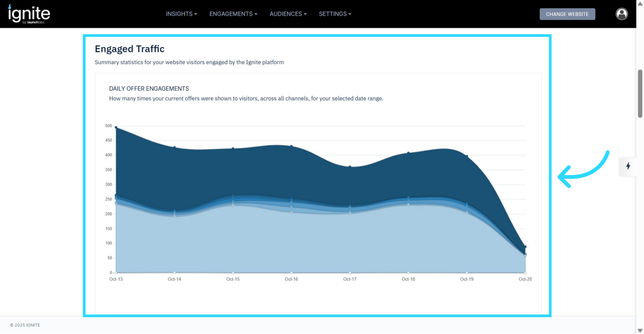This screenshot has height=334, width=644.
Task: Click the Oct-20 final data point
Action: (x=525, y=247)
